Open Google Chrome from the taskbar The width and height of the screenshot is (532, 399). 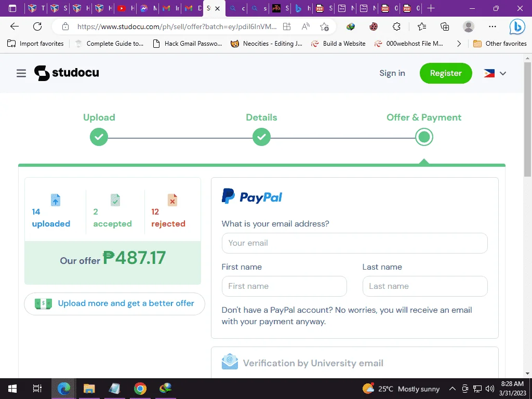tap(140, 389)
